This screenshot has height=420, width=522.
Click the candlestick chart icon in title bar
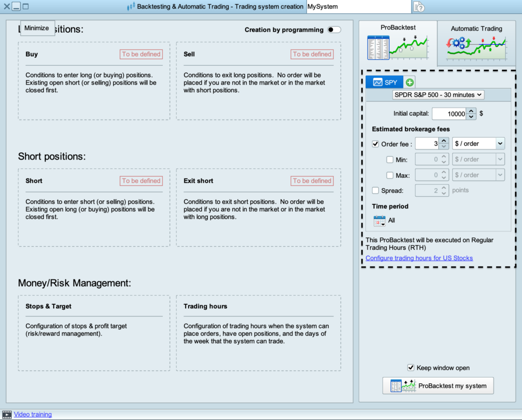pyautogui.click(x=131, y=7)
